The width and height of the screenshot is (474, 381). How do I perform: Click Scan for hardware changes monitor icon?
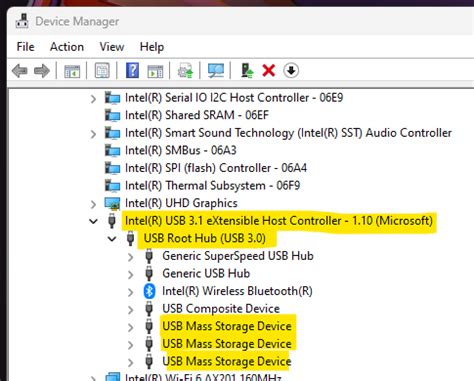(x=216, y=71)
